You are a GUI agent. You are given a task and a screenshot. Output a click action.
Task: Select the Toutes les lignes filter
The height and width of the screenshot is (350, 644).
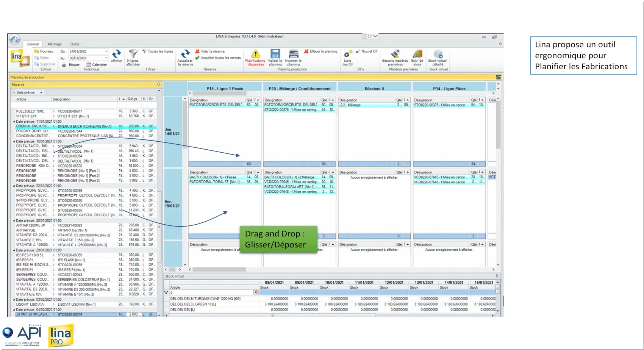point(158,52)
